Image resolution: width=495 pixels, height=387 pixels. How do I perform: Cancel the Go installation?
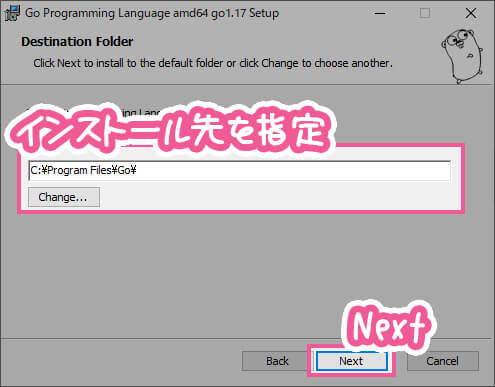point(443,361)
